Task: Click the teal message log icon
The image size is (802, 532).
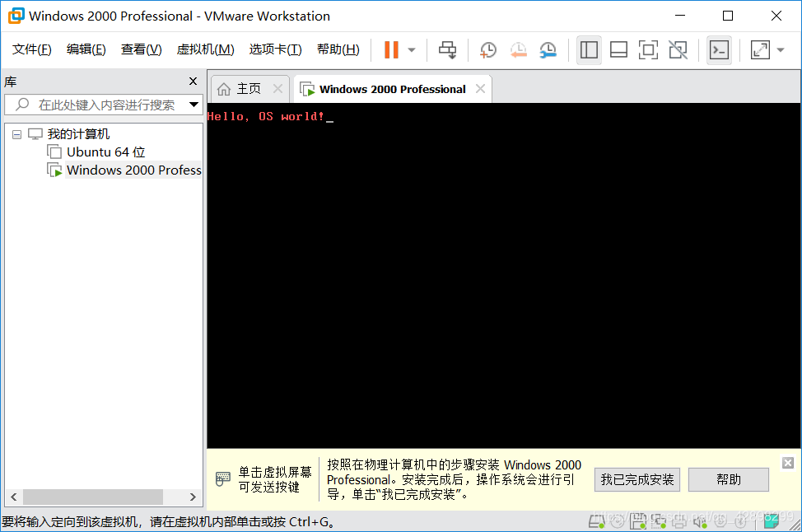Action: pyautogui.click(x=771, y=521)
